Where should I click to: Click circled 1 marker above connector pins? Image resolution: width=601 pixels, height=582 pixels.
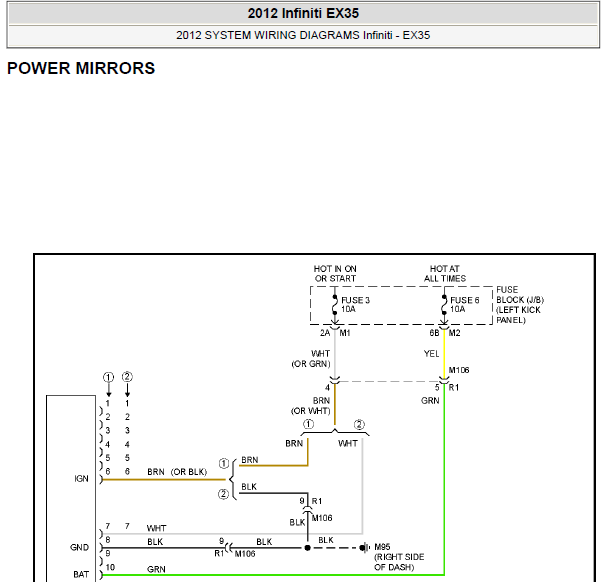(x=108, y=377)
